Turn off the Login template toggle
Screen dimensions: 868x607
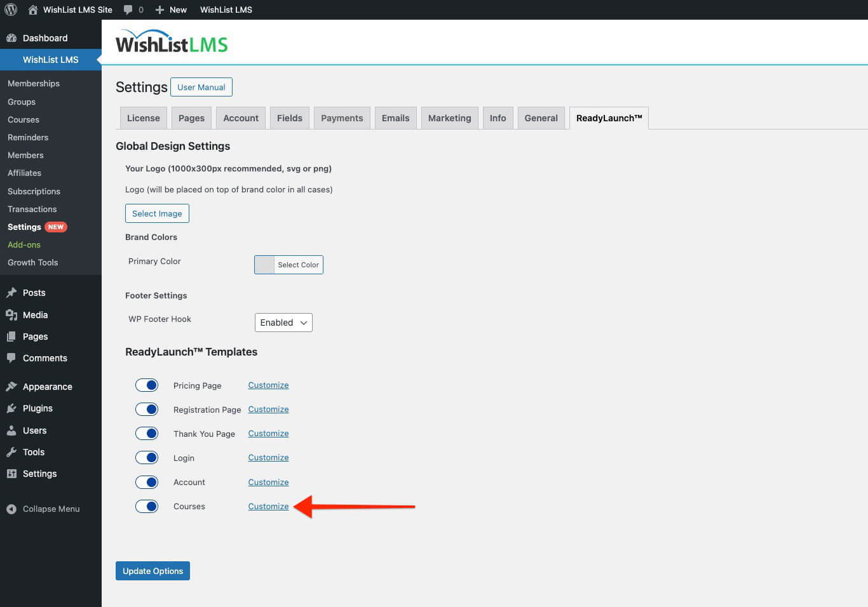coord(147,457)
